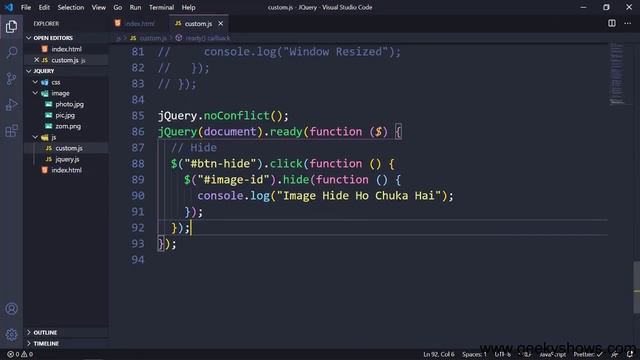Click the errors and warnings status indicator
This screenshot has height=360, width=640.
coord(20,354)
